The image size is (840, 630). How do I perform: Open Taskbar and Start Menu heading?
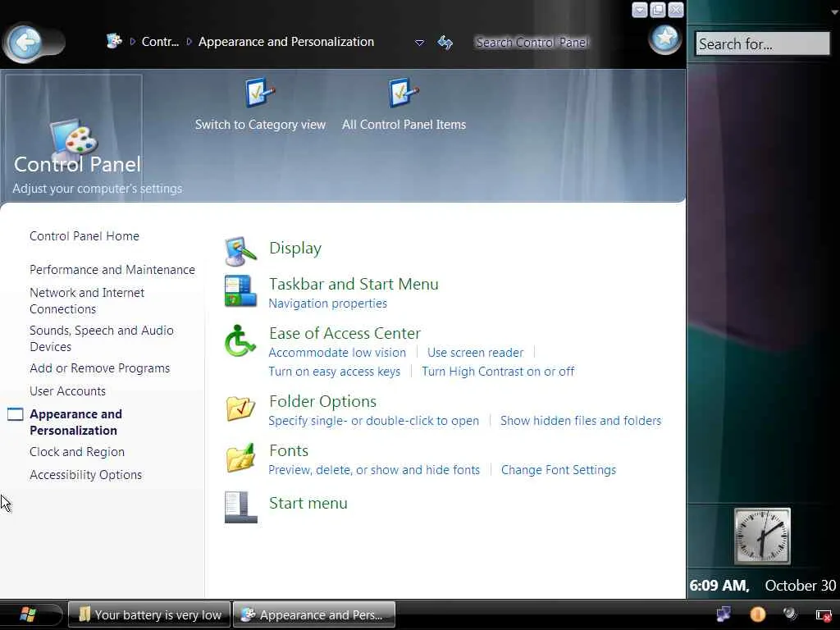point(354,284)
